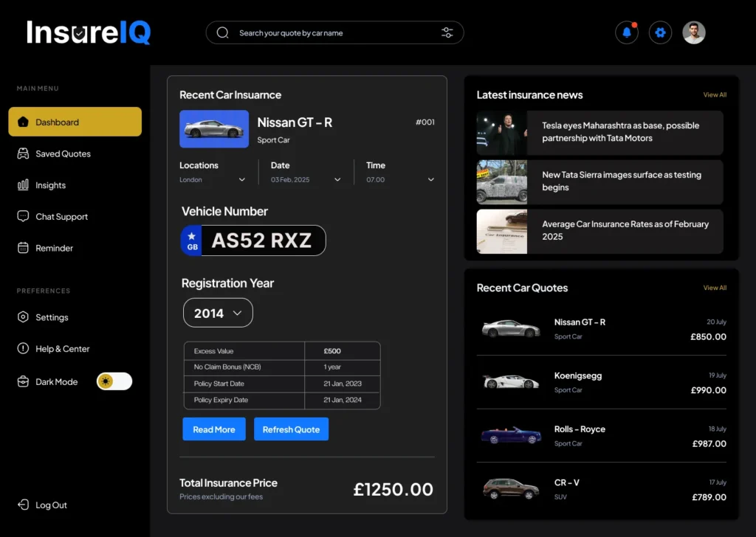Click the Excess Value £500 cell
This screenshot has height=537, width=756.
pyautogui.click(x=343, y=350)
